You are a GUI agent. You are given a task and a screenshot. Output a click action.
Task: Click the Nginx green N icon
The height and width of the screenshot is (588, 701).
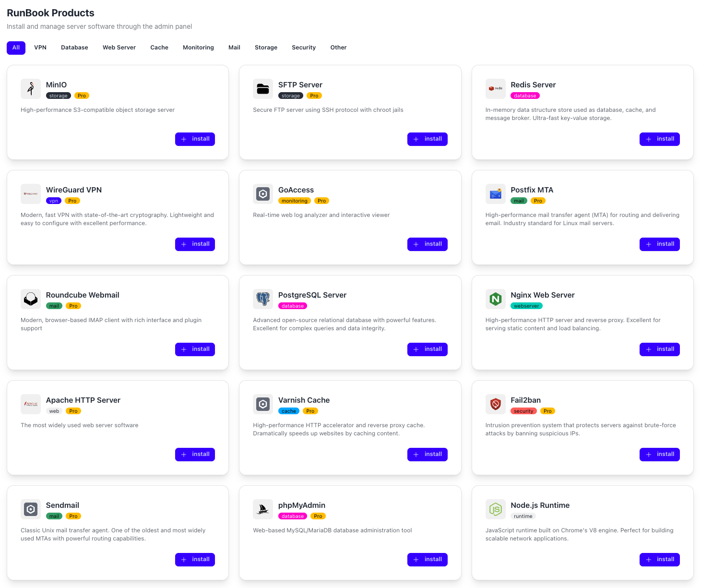coord(496,299)
